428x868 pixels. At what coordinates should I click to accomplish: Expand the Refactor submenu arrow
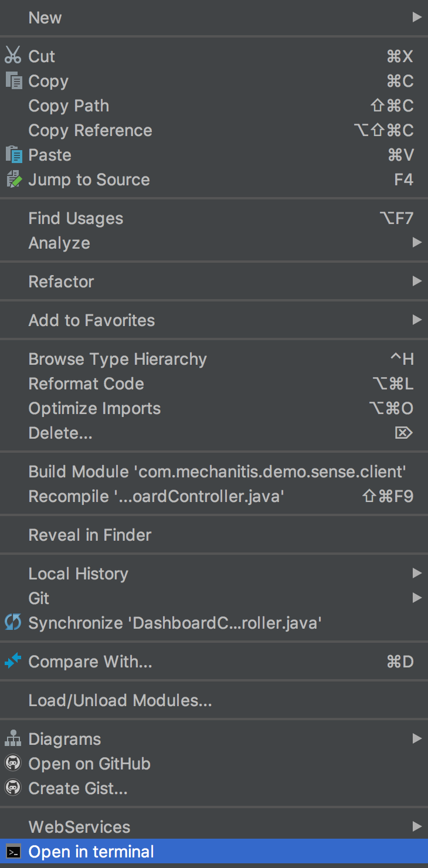(417, 281)
